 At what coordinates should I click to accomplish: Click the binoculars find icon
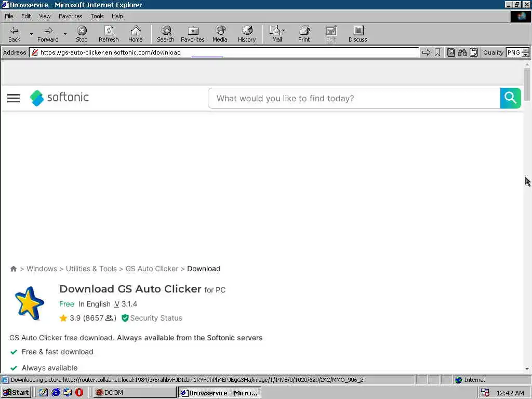(x=462, y=52)
